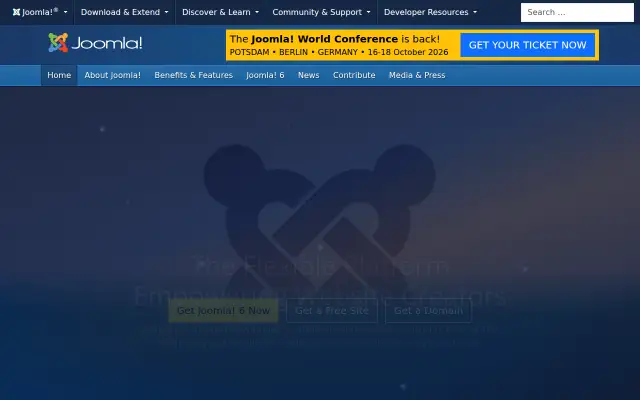
Task: Navigate to the News section
Action: (309, 75)
